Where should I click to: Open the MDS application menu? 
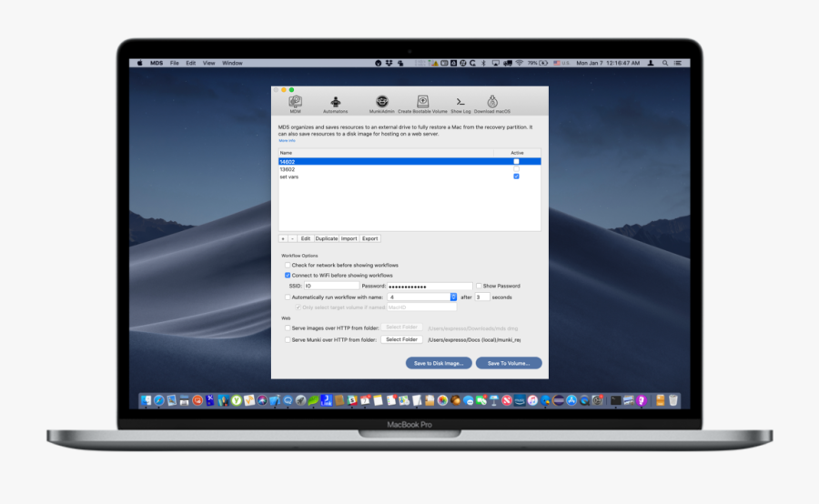pos(157,63)
